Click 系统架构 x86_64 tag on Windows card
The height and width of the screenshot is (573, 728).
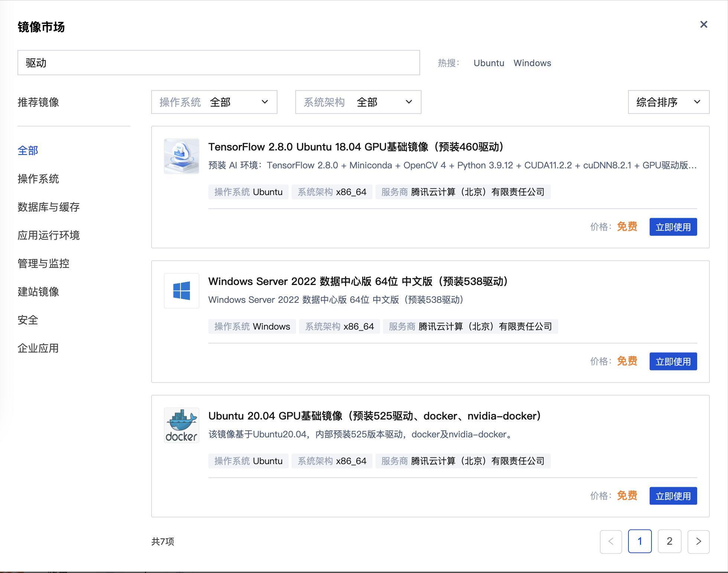tap(339, 327)
